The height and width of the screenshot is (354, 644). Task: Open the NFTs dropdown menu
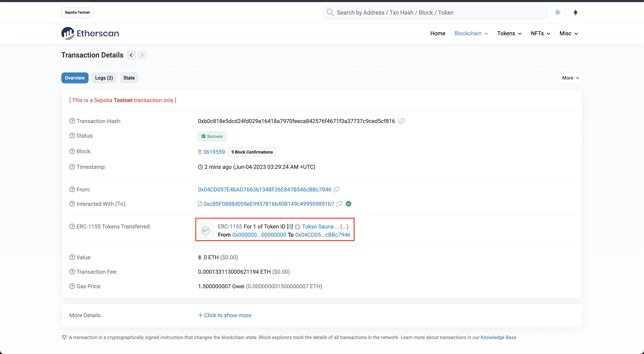540,33
